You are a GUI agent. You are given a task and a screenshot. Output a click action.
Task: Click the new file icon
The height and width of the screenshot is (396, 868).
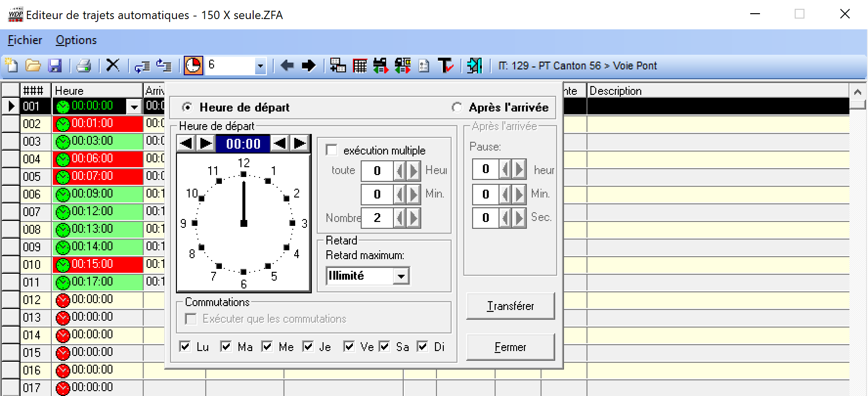click(x=11, y=66)
